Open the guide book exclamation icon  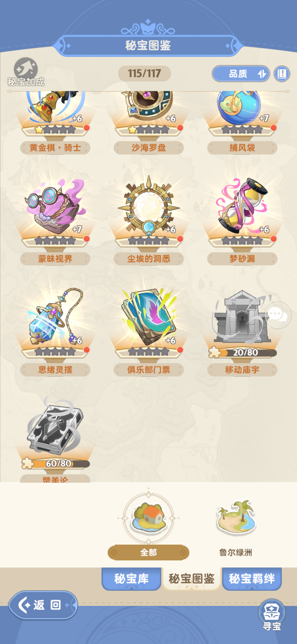click(282, 74)
